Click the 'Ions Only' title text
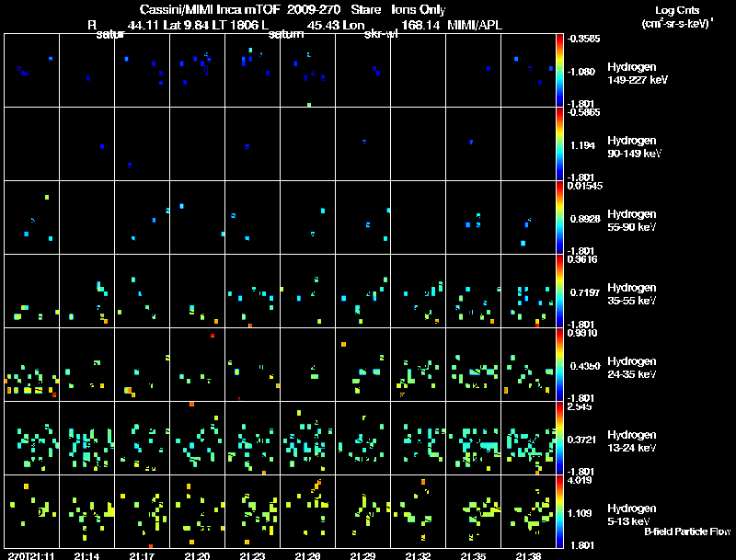 pyautogui.click(x=419, y=10)
